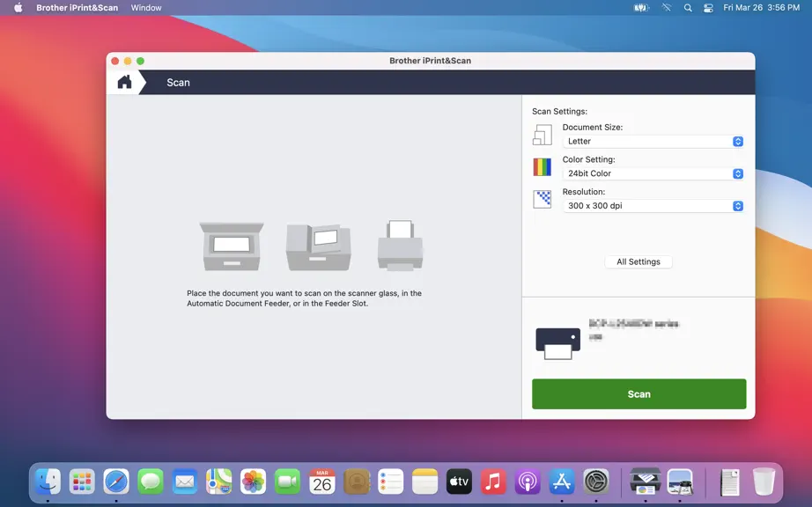The image size is (812, 507).
Task: Open the document stack in the Dock
Action: [730, 482]
